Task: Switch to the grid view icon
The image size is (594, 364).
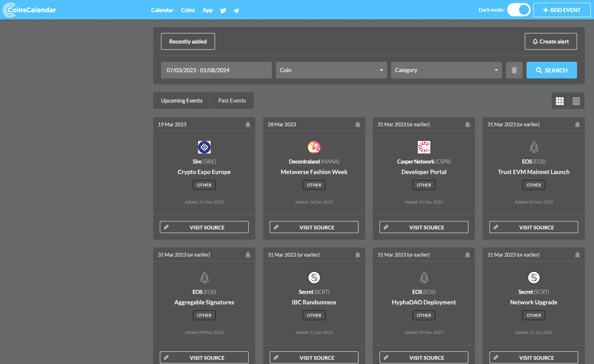Action: click(559, 101)
